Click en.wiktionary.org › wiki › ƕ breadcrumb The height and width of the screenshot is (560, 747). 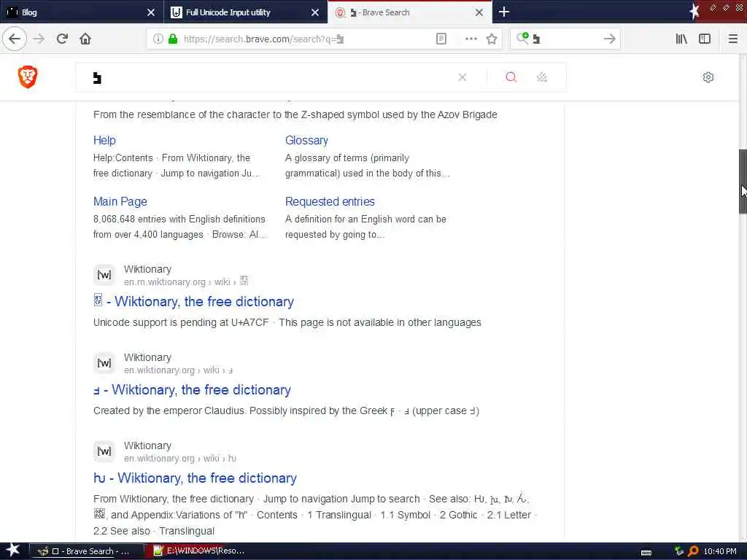[x=180, y=458]
